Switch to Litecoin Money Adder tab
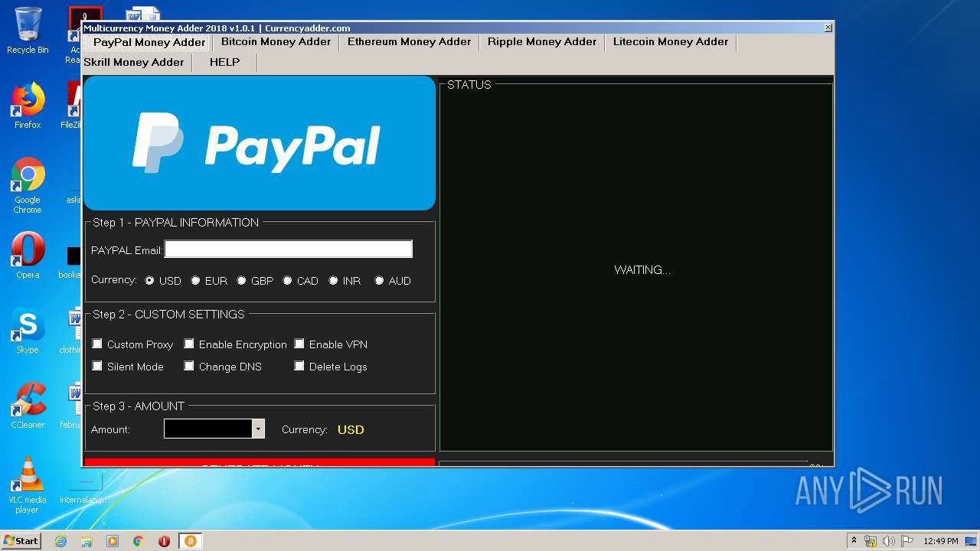 click(671, 42)
